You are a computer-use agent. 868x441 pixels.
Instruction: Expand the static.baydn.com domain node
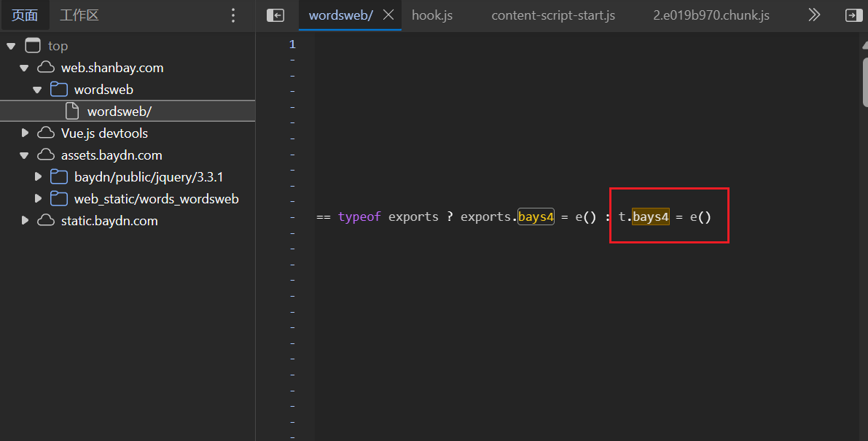[x=24, y=221]
